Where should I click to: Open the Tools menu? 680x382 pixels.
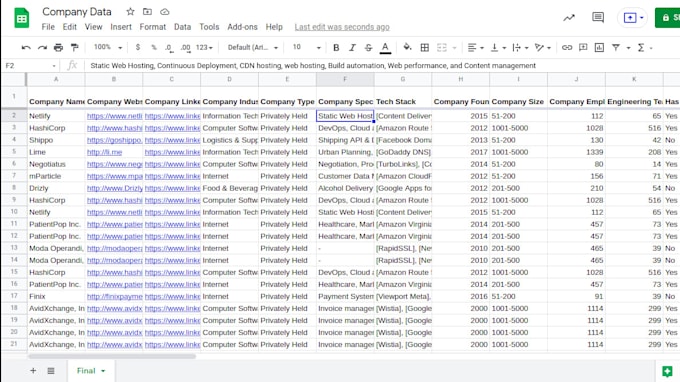tap(209, 27)
